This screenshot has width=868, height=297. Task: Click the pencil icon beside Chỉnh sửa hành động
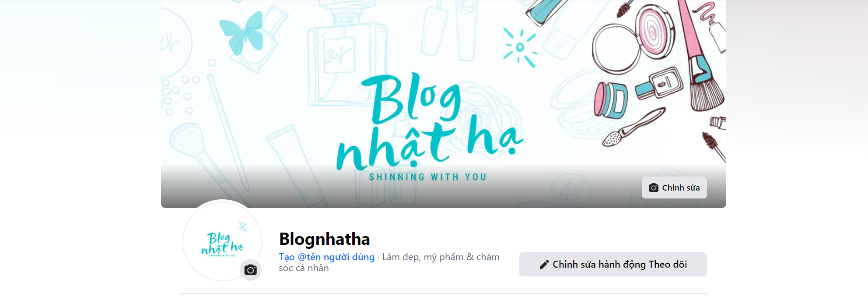pos(544,265)
